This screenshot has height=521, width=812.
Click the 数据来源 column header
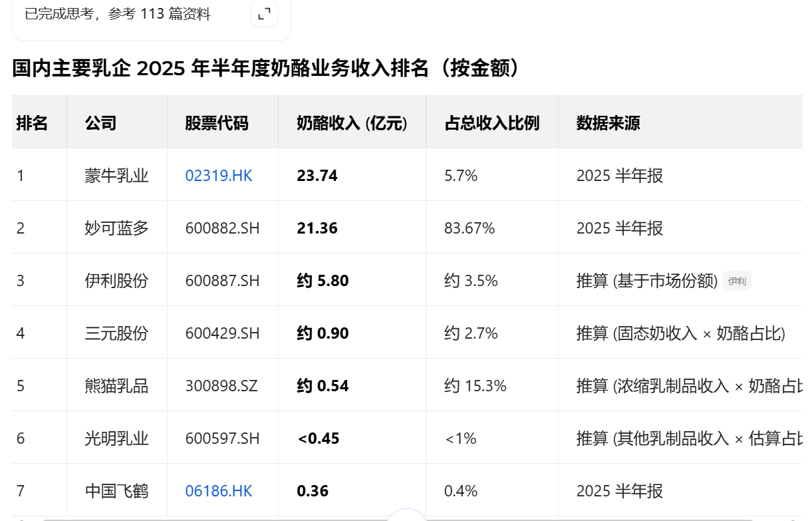[x=609, y=123]
